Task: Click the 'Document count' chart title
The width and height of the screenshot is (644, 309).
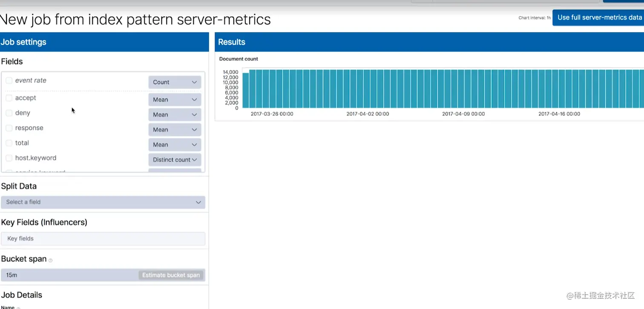Action: click(x=239, y=59)
